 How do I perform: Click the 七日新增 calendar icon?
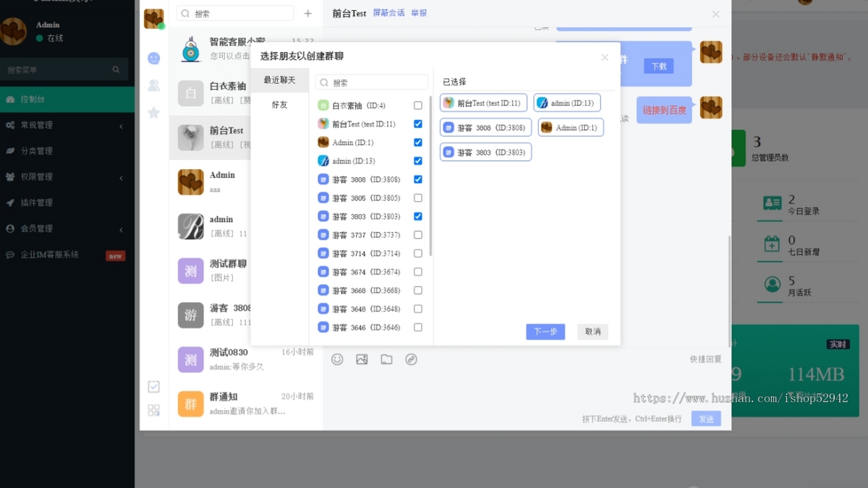pos(773,244)
